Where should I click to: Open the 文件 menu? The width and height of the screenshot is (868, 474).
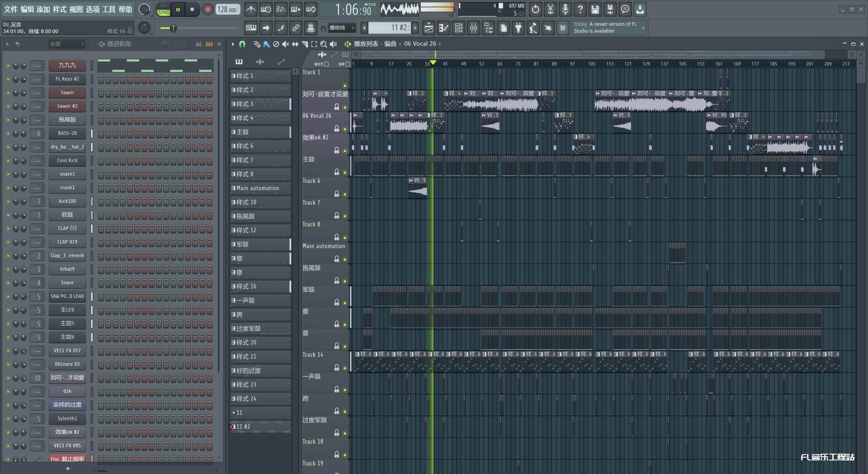point(11,9)
